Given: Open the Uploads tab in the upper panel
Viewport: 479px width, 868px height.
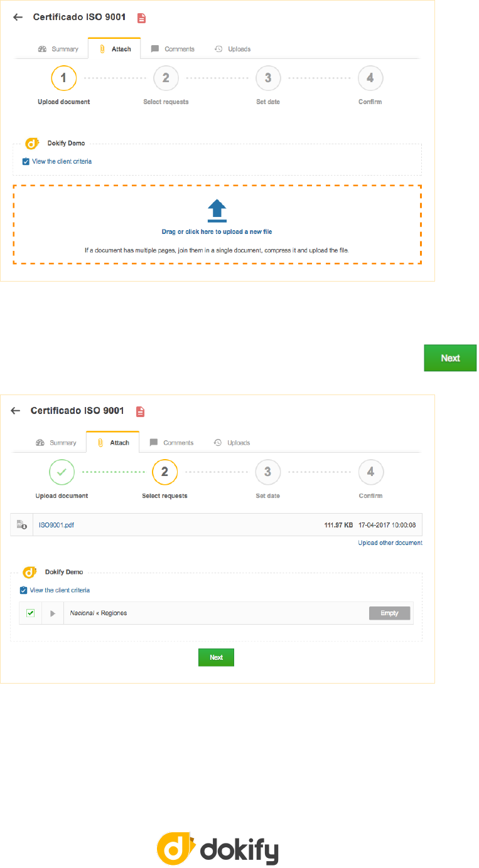Looking at the screenshot, I should point(233,49).
